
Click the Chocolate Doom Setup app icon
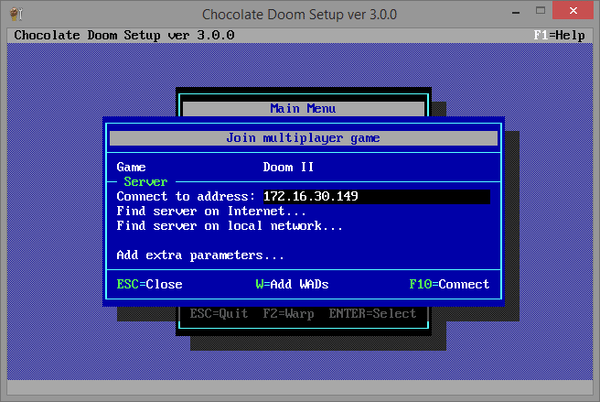tap(16, 14)
